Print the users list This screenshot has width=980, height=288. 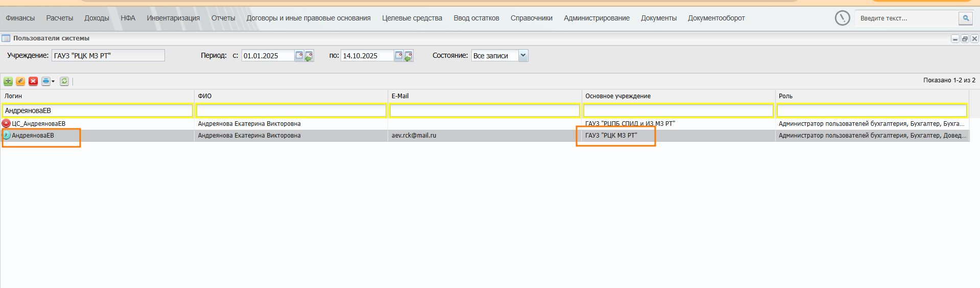pyautogui.click(x=46, y=81)
